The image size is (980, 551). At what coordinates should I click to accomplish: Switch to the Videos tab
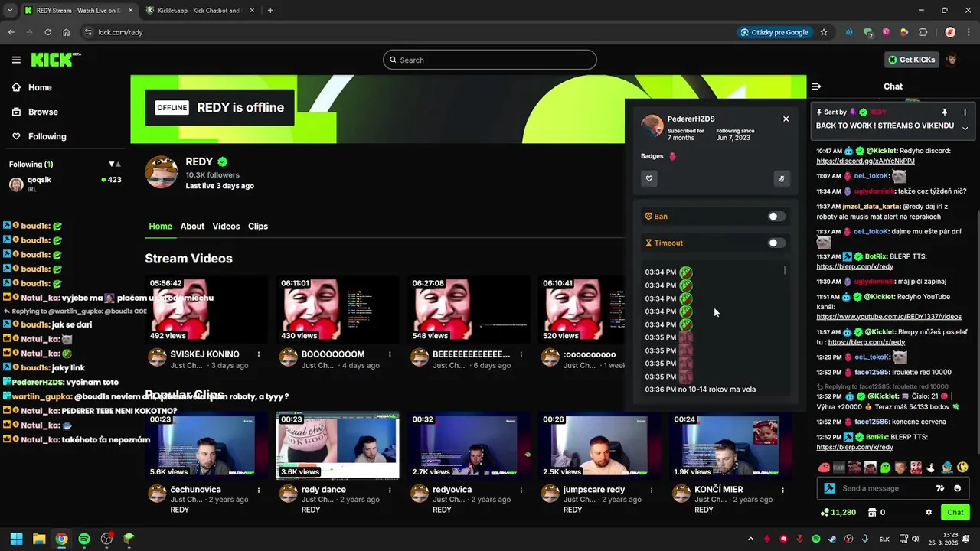point(226,227)
